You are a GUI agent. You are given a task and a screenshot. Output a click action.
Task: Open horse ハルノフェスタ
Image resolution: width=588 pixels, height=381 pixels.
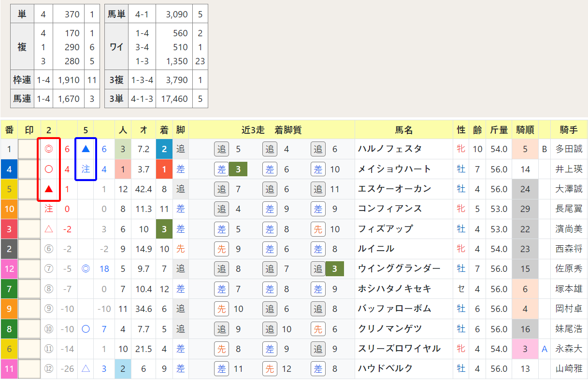click(x=390, y=149)
